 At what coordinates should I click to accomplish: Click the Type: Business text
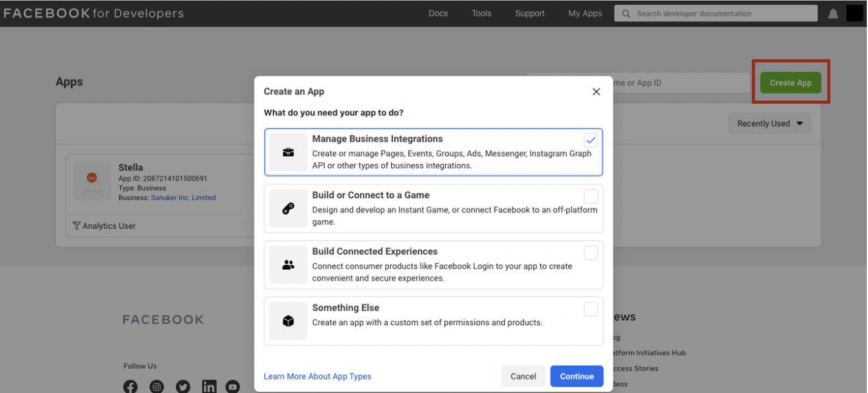pos(142,189)
